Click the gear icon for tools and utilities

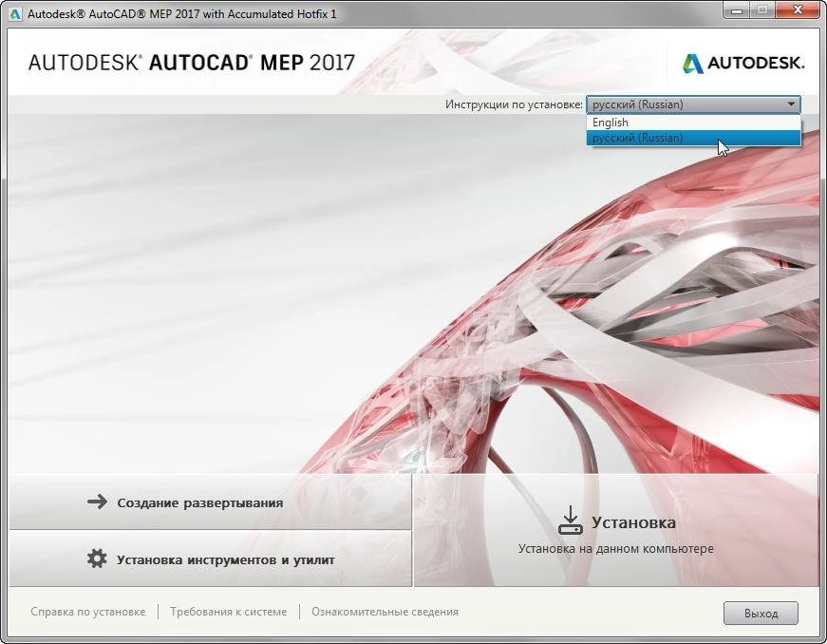tap(97, 559)
